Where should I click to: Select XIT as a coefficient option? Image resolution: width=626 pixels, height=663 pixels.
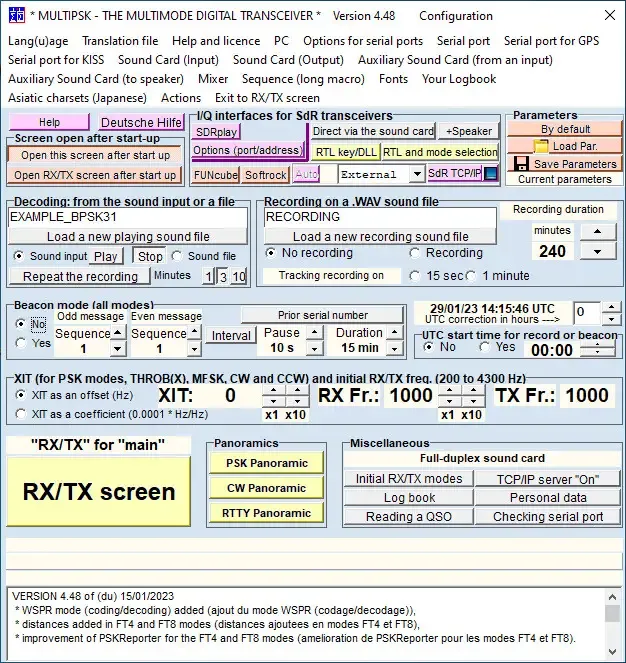coord(20,414)
